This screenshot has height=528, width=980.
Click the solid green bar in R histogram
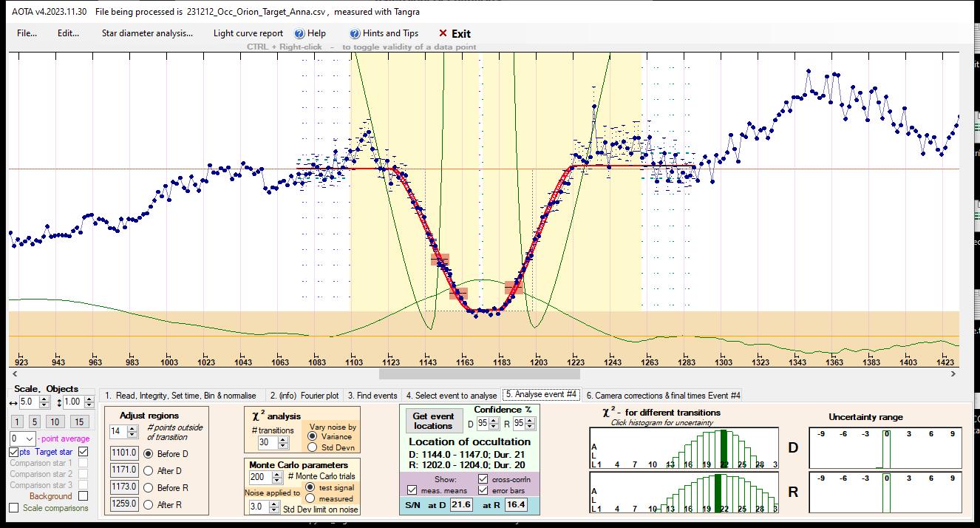pyautogui.click(x=718, y=493)
